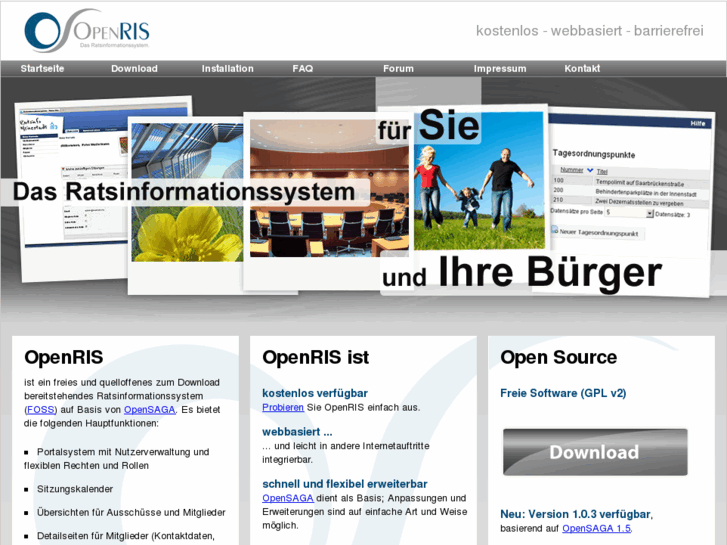Image resolution: width=727 pixels, height=545 pixels.
Task: Click the 'OpenRIS ist' column heading
Action: (x=316, y=357)
